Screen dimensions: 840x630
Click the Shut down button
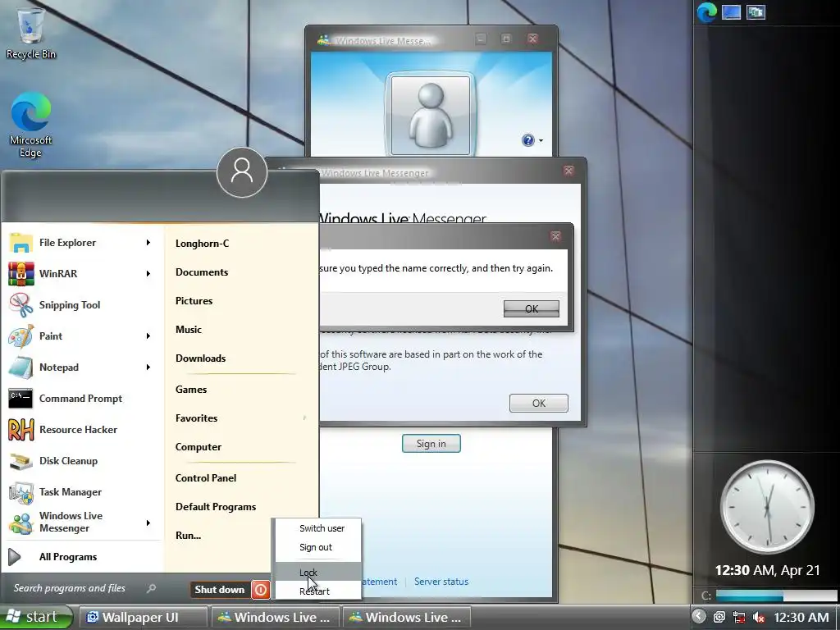point(220,590)
